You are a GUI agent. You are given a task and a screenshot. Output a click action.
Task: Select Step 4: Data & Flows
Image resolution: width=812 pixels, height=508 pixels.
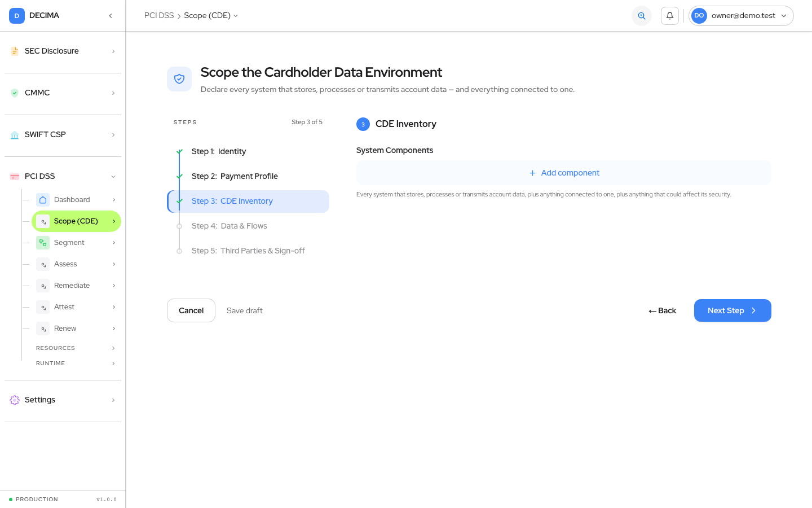click(248, 226)
